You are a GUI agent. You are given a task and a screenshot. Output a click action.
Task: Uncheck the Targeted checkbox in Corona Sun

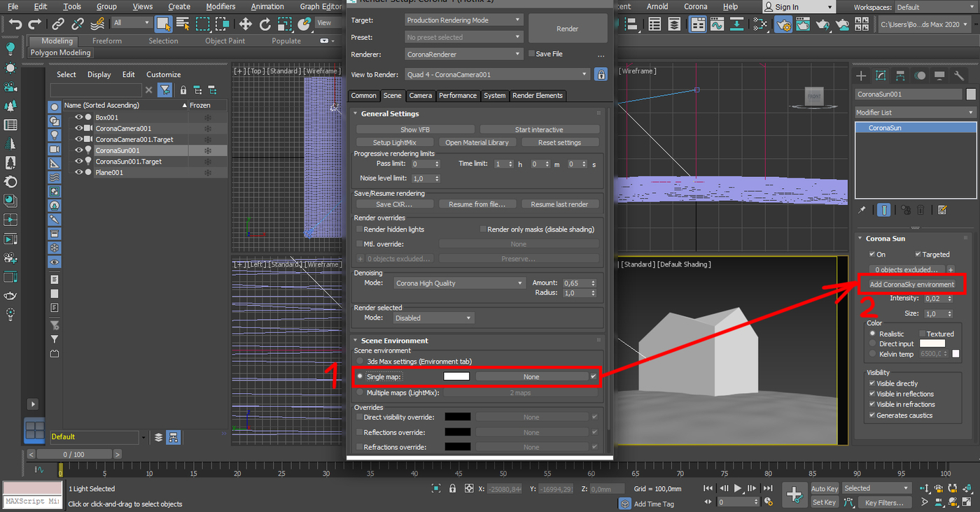click(x=918, y=255)
